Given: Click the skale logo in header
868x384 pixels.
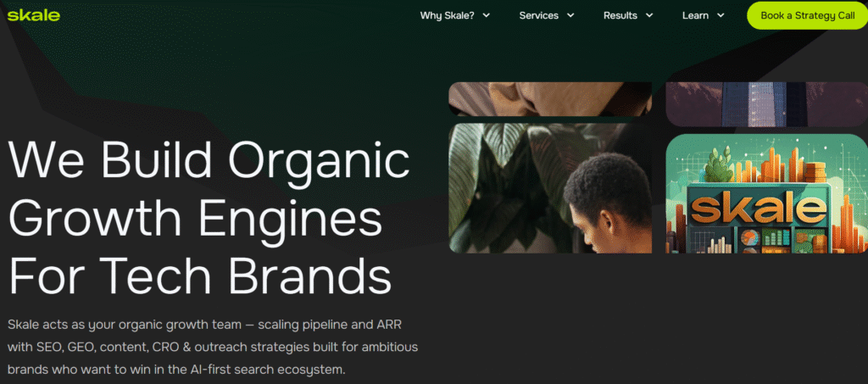Looking at the screenshot, I should click(33, 15).
